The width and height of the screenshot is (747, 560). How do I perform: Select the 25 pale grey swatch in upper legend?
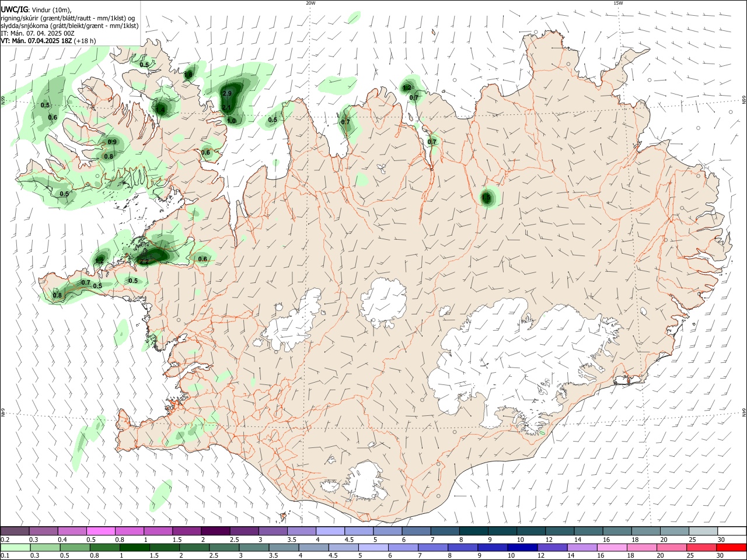pos(703,531)
